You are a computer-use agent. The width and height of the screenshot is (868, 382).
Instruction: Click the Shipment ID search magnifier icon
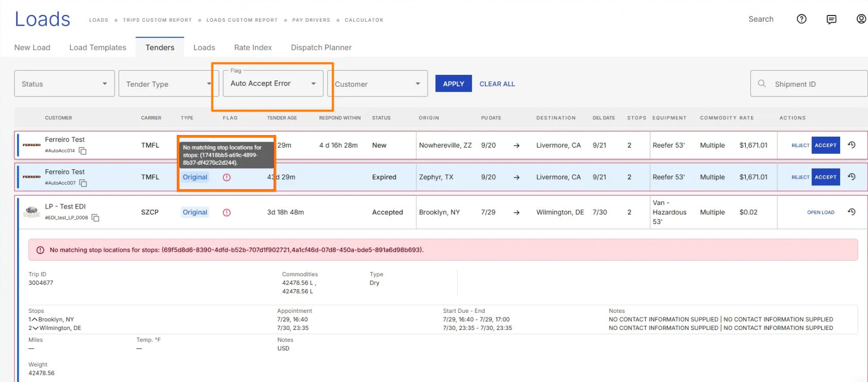pos(762,83)
